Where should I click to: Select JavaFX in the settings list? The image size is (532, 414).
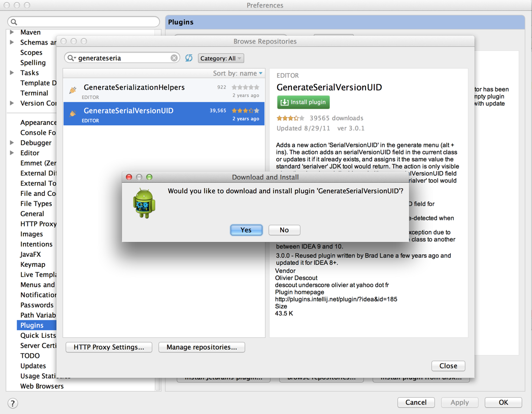click(x=30, y=254)
